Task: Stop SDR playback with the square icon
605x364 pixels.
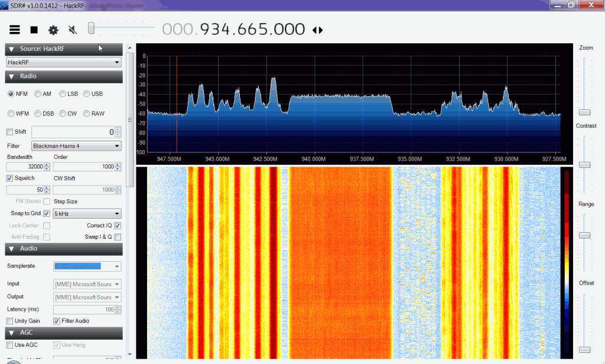Action: pyautogui.click(x=34, y=28)
